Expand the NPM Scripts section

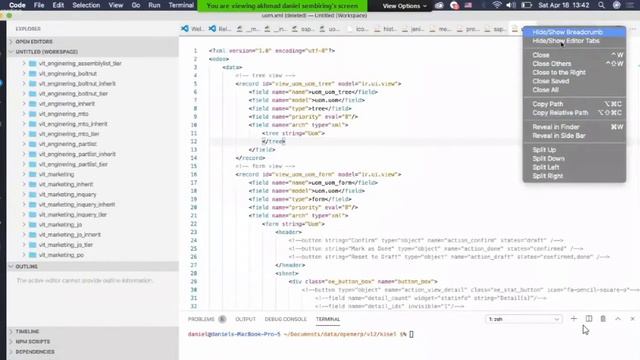[x=93, y=342]
